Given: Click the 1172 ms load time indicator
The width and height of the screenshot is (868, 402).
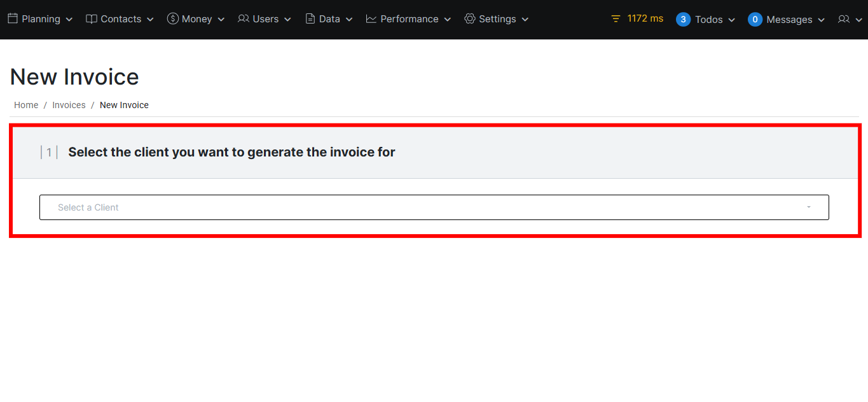Looking at the screenshot, I should coord(645,18).
